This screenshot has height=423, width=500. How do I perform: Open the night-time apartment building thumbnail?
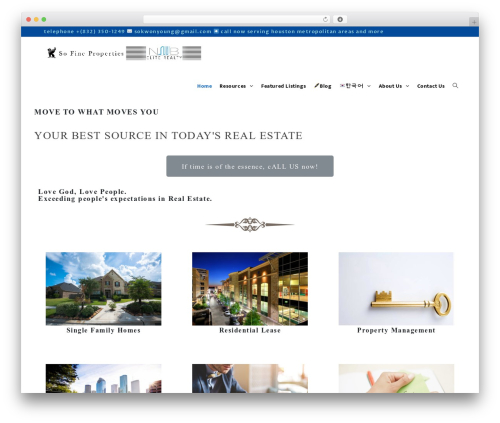pos(250,289)
